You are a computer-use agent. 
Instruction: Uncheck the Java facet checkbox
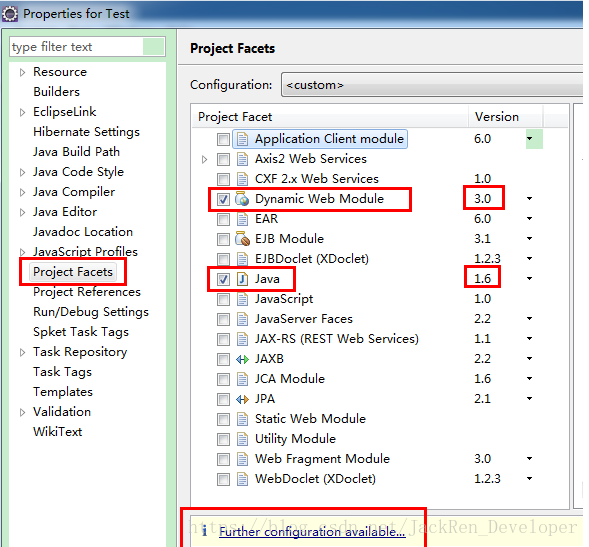click(x=223, y=279)
